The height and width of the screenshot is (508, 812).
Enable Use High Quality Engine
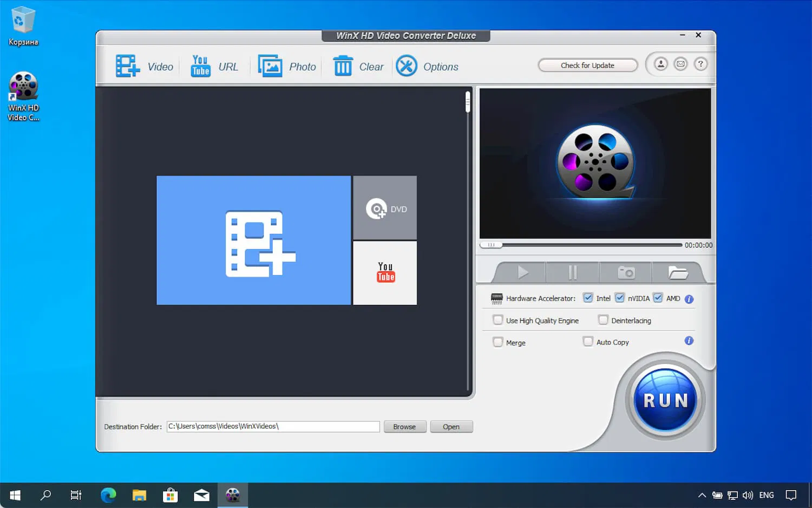[x=497, y=320]
